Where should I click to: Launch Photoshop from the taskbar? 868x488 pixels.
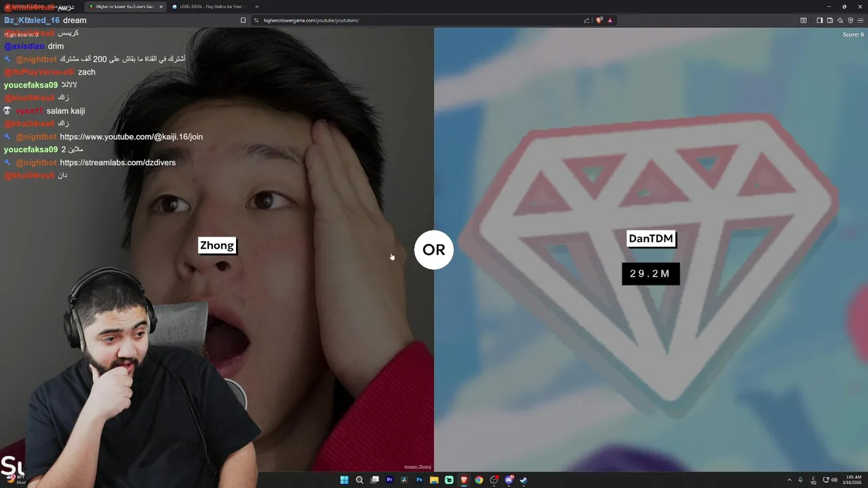click(x=419, y=480)
